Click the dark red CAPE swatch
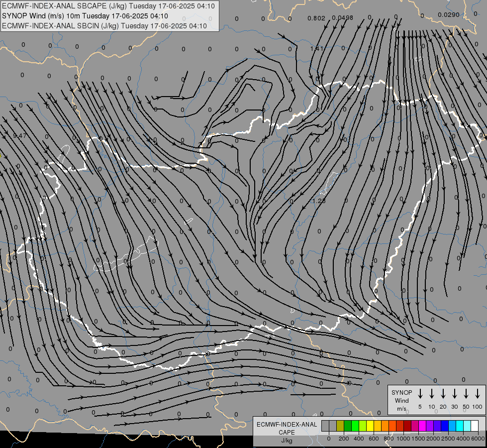This screenshot has height=448, width=487. (x=407, y=426)
